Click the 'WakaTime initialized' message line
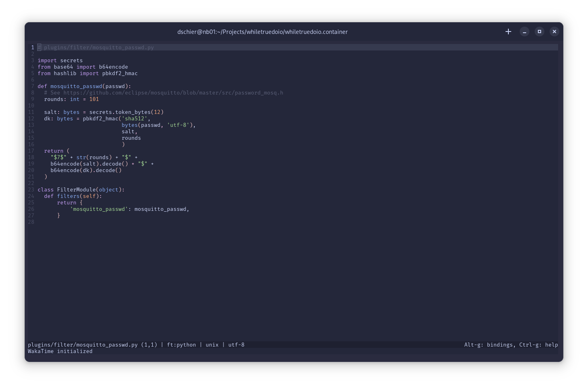The height and width of the screenshot is (389, 588). tap(60, 351)
